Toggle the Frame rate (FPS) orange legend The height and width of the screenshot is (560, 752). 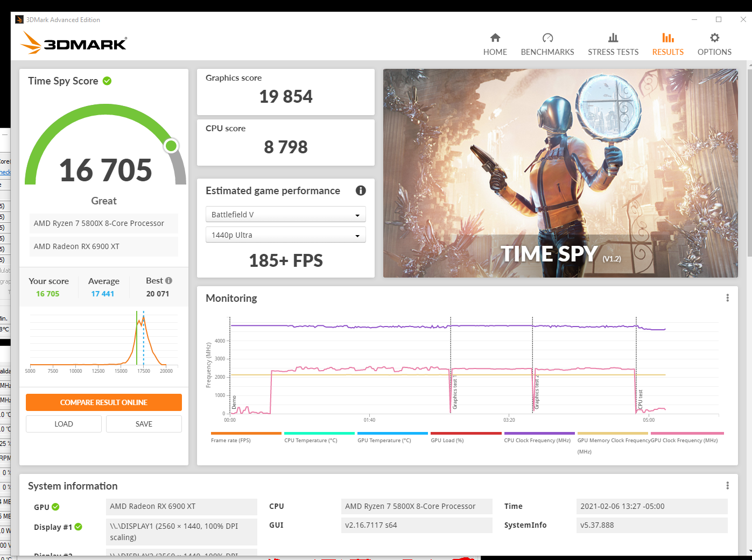[246, 433]
